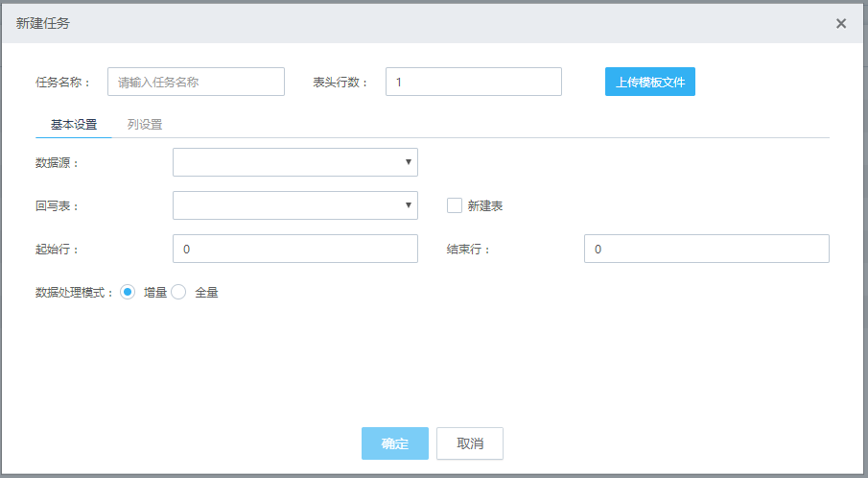Screen dimensions: 868x478
Task: Open the 回写表 dropdown list
Action: [x=295, y=205]
